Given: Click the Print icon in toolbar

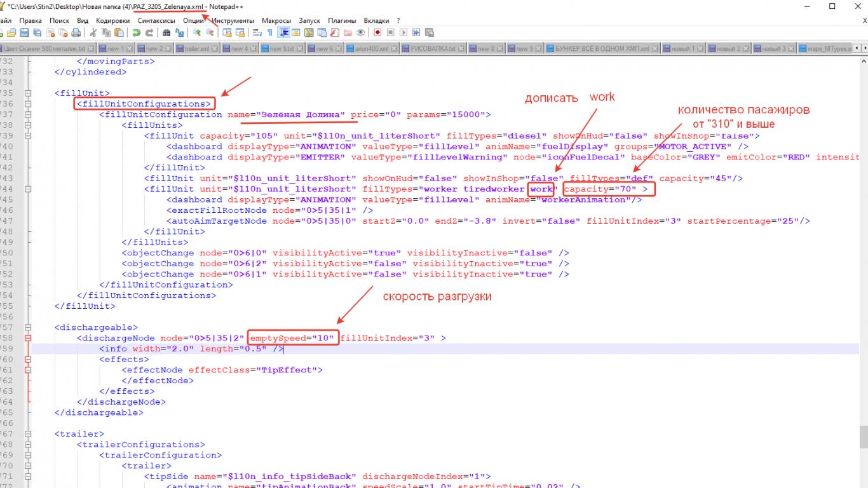Looking at the screenshot, I should [x=76, y=32].
